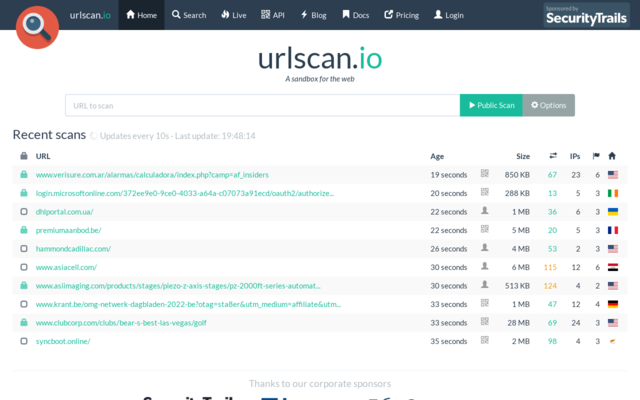This screenshot has width=640, height=400.
Task: Click the user source icon in hammondcadillac row
Action: [x=484, y=247]
